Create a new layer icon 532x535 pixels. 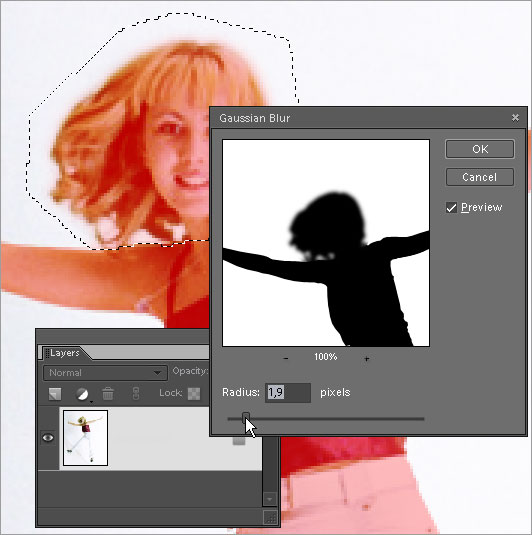click(55, 394)
